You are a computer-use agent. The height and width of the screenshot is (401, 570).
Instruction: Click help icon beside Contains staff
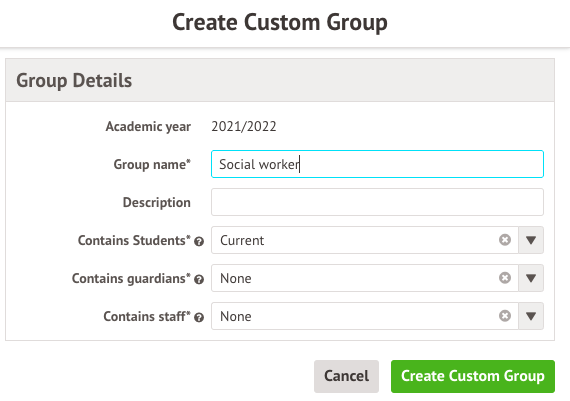199,317
